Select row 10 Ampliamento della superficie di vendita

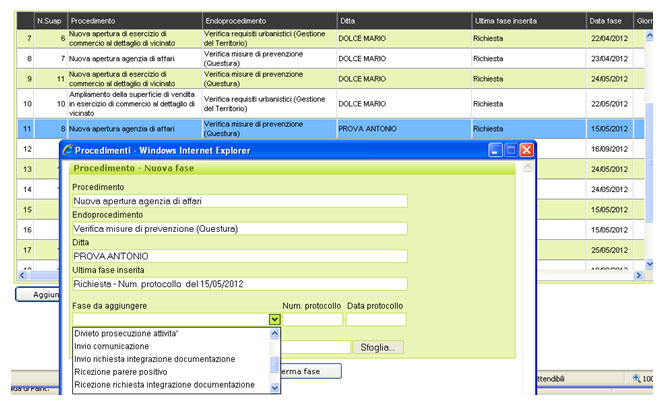click(330, 104)
